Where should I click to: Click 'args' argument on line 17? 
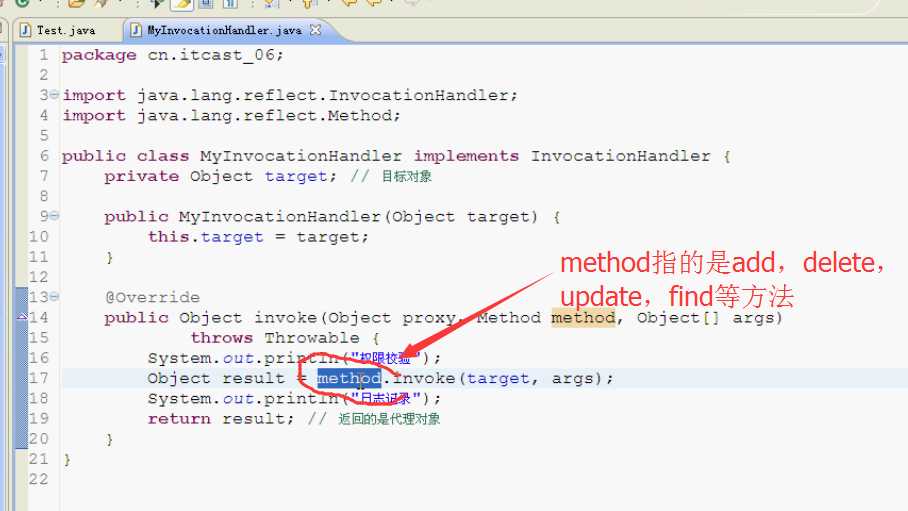coord(572,378)
